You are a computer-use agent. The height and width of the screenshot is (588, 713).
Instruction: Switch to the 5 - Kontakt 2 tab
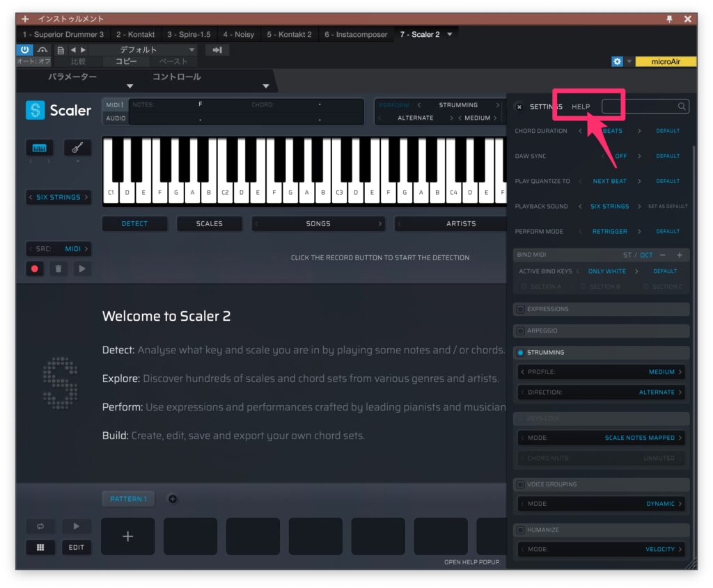[x=289, y=34]
